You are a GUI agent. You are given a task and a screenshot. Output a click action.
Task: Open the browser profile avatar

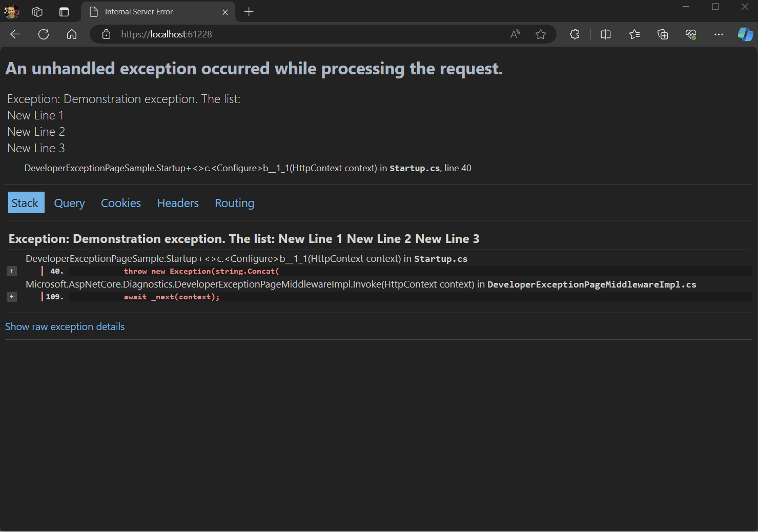click(11, 11)
